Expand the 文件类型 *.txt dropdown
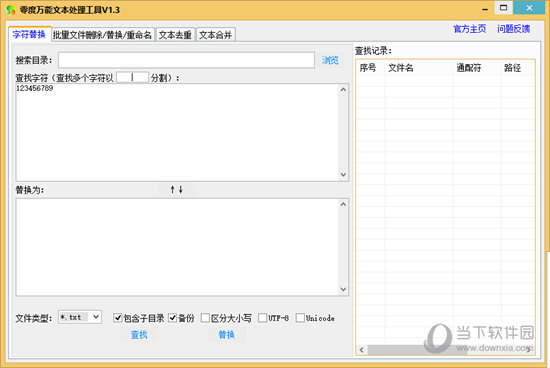Viewport: 550px width, 368px height. click(96, 317)
